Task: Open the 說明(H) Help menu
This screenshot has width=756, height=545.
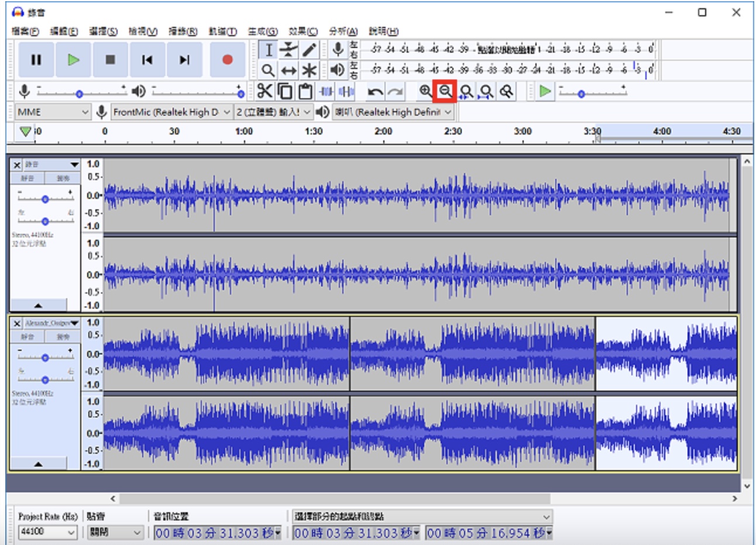Action: point(383,31)
